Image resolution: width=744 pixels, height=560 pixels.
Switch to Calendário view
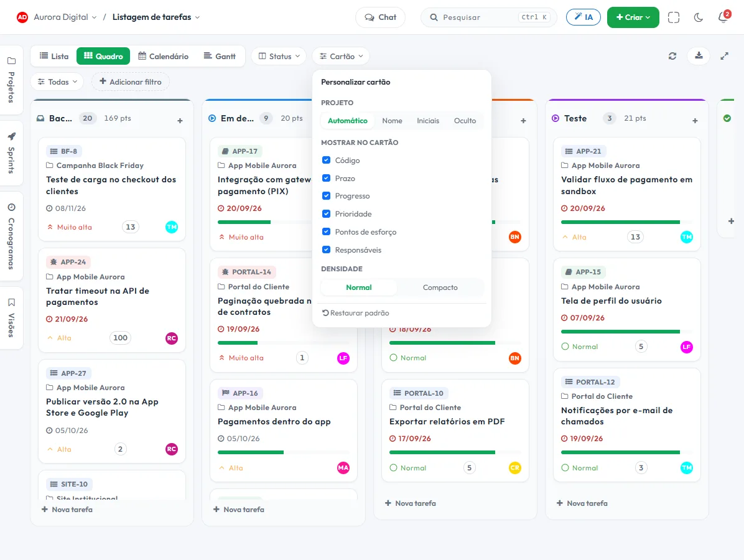tap(163, 56)
